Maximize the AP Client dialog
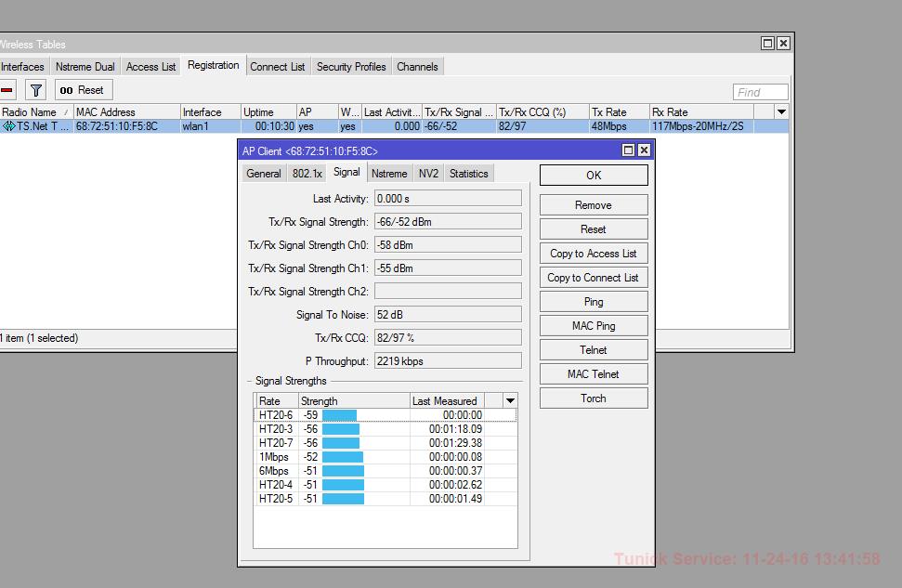Screen dimensions: 902x588 [629, 150]
